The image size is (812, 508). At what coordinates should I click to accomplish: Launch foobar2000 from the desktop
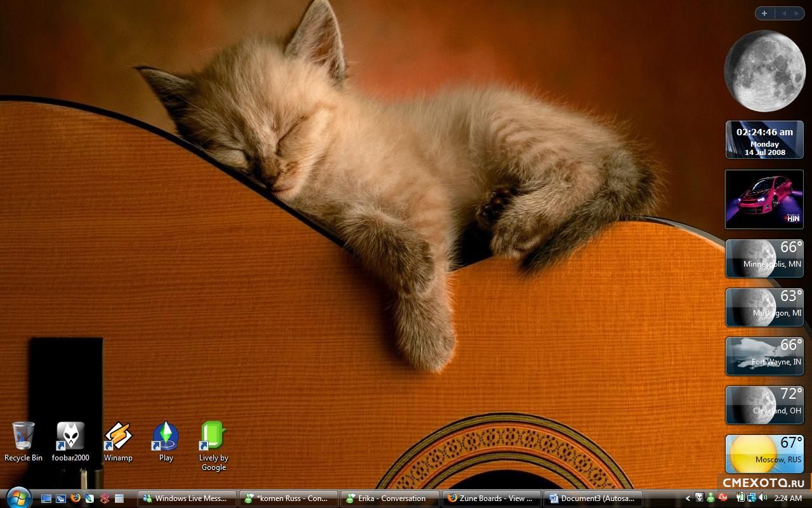click(70, 437)
